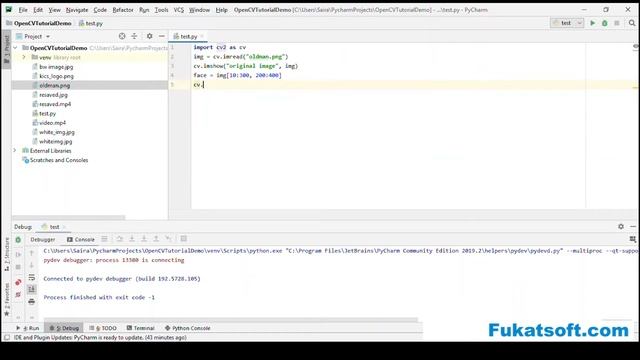Click the Restore Layout icon at the Debug panel's right edge
The width and height of the screenshot is (640, 360).
coord(633,239)
